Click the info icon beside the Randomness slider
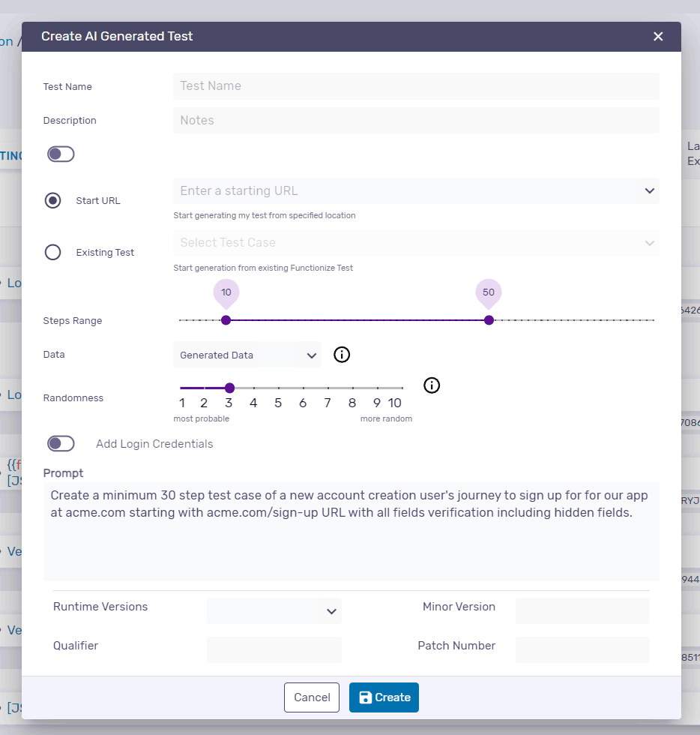The image size is (700, 735). click(432, 385)
